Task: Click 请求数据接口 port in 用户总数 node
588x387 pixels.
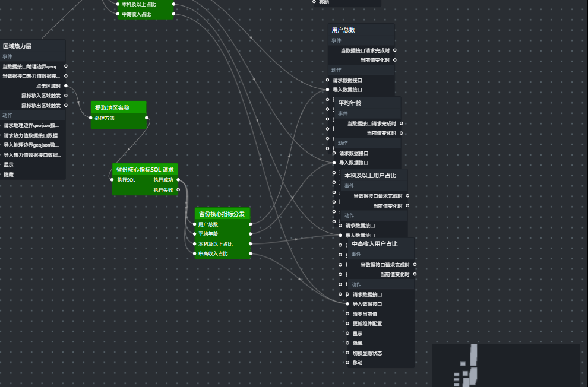Action: point(327,80)
